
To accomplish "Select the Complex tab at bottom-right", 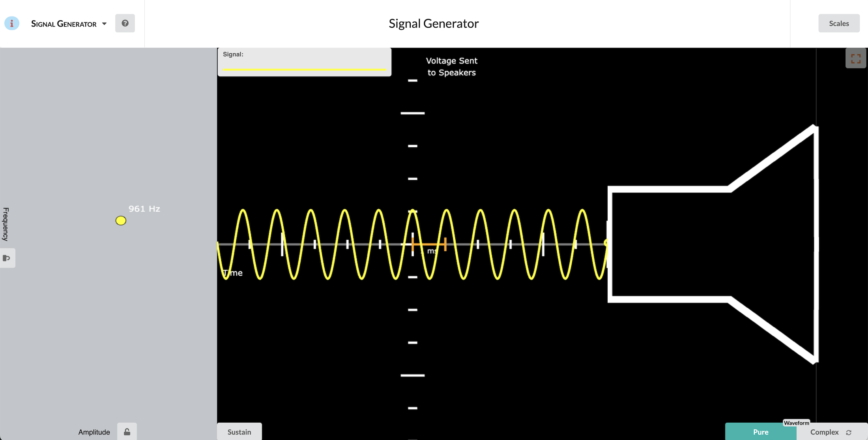I will click(825, 432).
